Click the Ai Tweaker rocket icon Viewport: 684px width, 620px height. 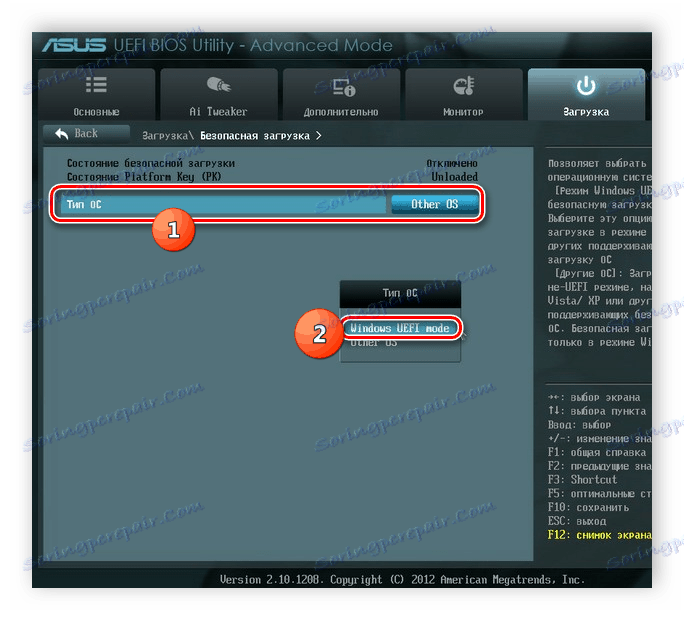click(219, 84)
